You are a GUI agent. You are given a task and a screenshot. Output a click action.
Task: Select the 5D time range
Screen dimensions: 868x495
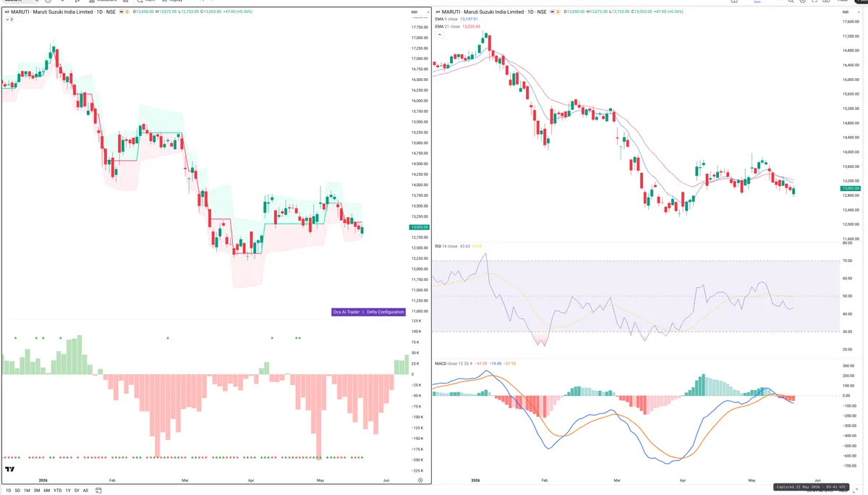click(x=17, y=491)
